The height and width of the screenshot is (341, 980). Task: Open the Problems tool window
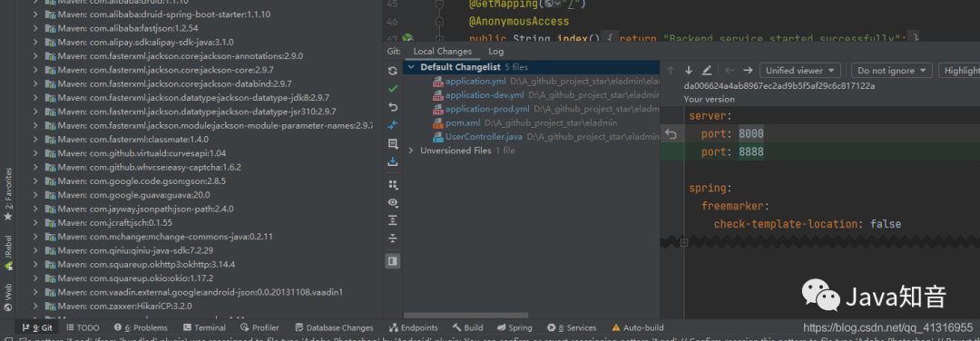click(141, 327)
